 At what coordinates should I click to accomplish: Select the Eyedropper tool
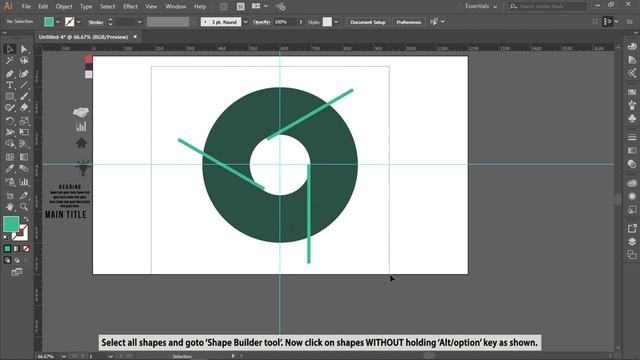click(10, 169)
